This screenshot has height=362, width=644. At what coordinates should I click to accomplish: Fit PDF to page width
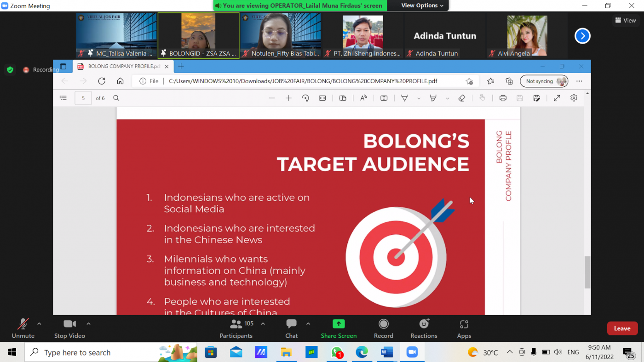click(322, 98)
